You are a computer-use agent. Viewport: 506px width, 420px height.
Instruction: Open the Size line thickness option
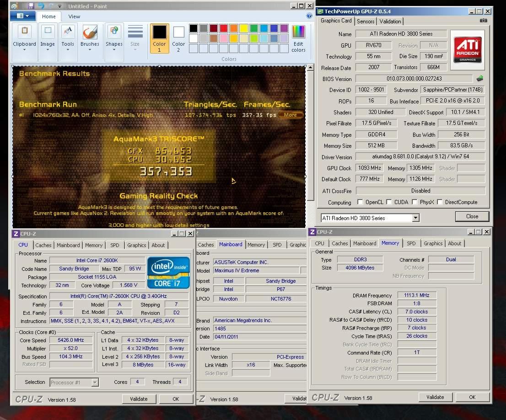[x=135, y=37]
